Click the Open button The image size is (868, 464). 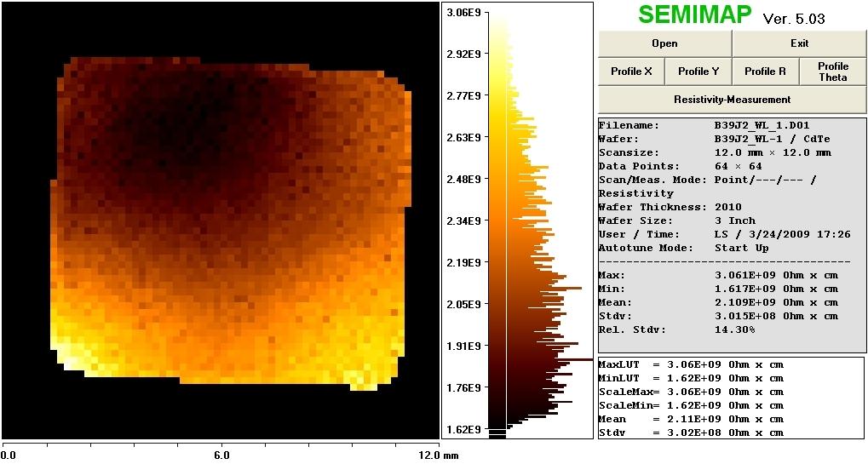(x=664, y=43)
